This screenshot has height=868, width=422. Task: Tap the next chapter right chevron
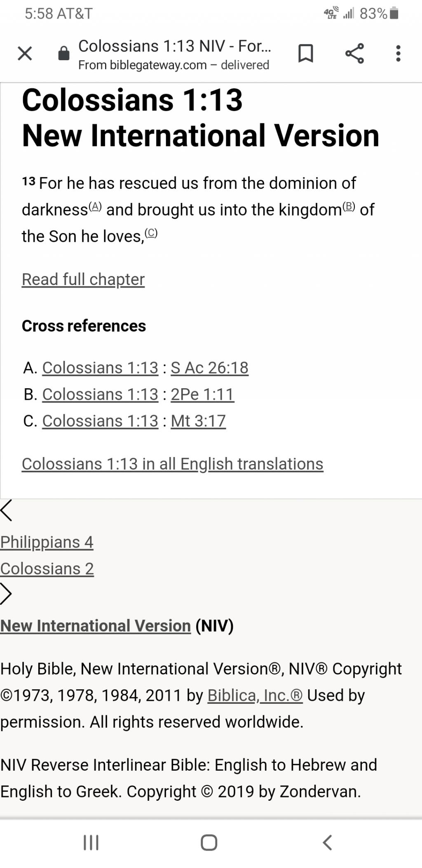pos(7,594)
